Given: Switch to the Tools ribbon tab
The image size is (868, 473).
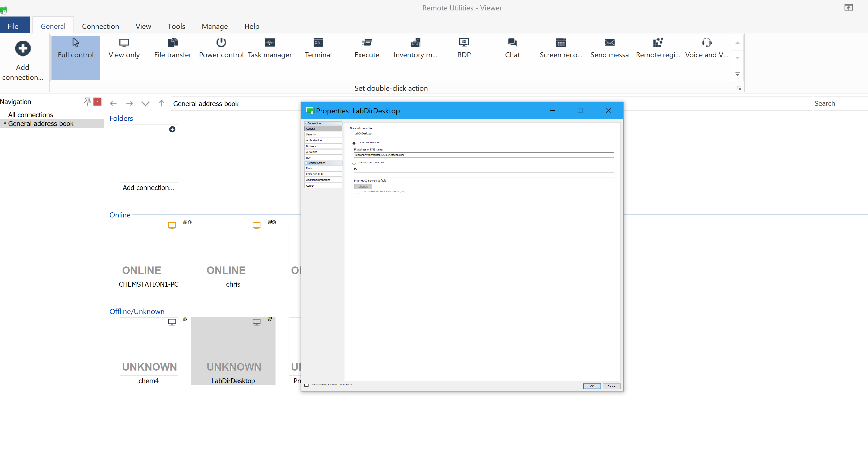Looking at the screenshot, I should click(176, 26).
